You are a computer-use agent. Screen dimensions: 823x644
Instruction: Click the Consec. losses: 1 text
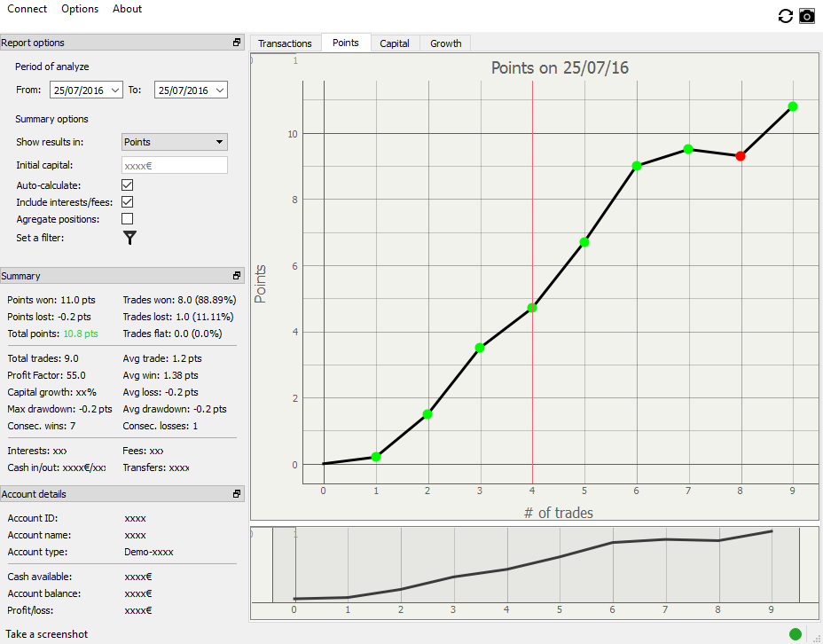click(x=161, y=426)
